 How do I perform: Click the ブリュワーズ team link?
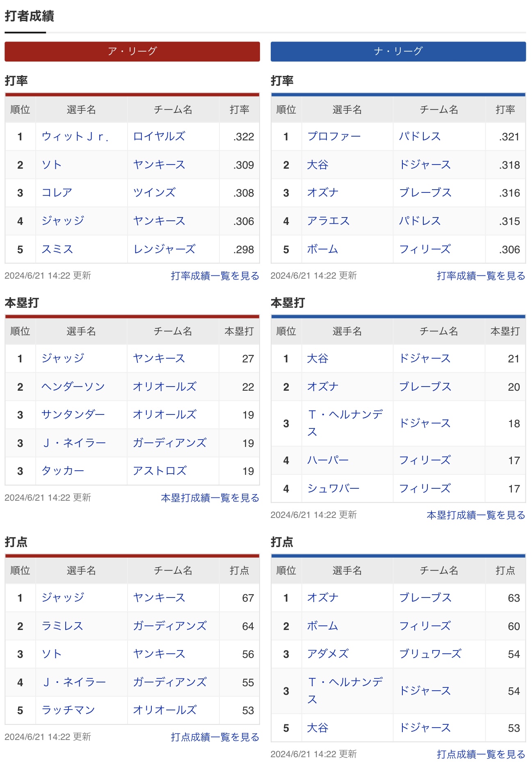click(430, 654)
